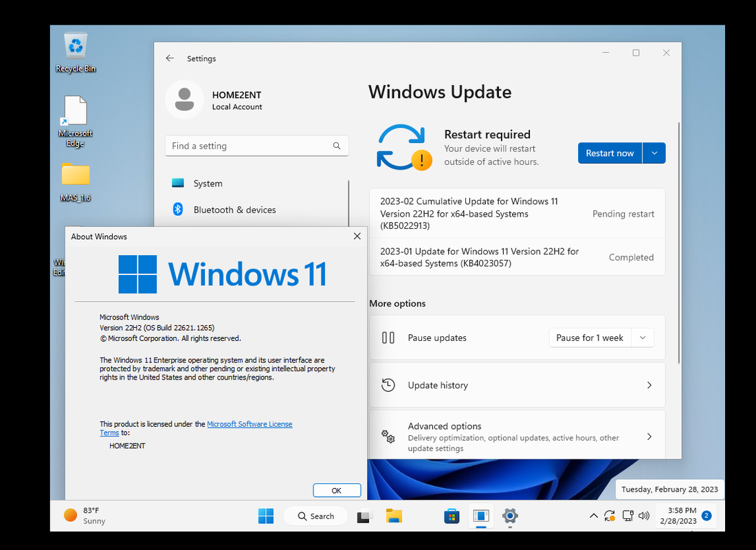Click the HOME2ENT user avatar
756x550 pixels.
tap(184, 100)
